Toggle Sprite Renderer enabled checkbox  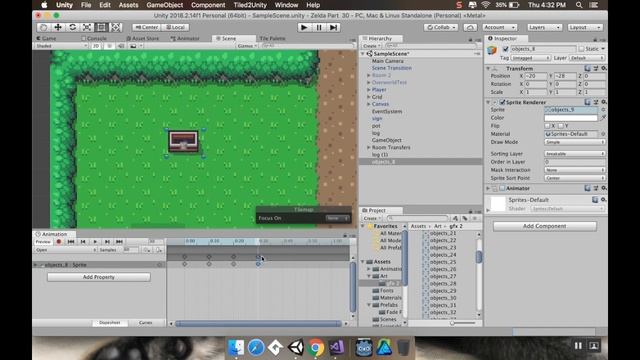coord(502,102)
